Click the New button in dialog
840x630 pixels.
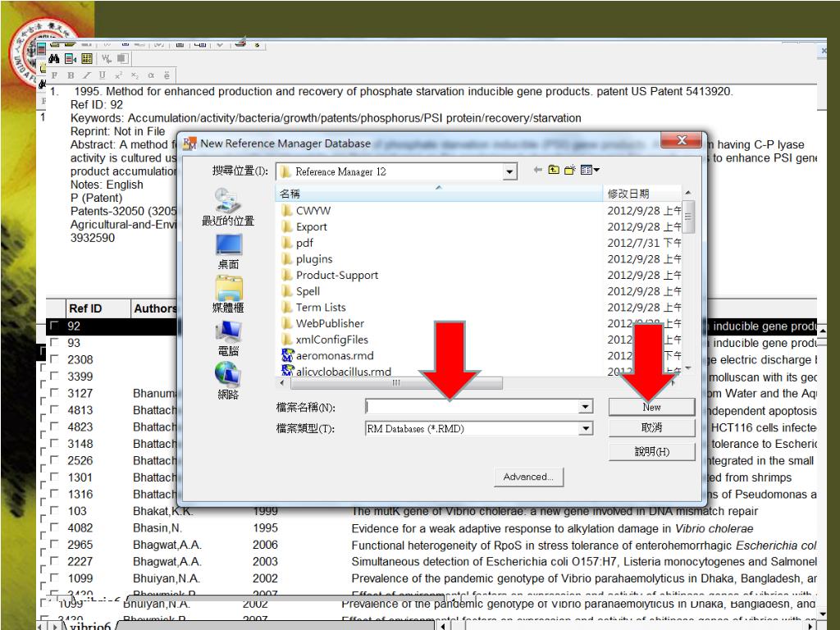[651, 407]
